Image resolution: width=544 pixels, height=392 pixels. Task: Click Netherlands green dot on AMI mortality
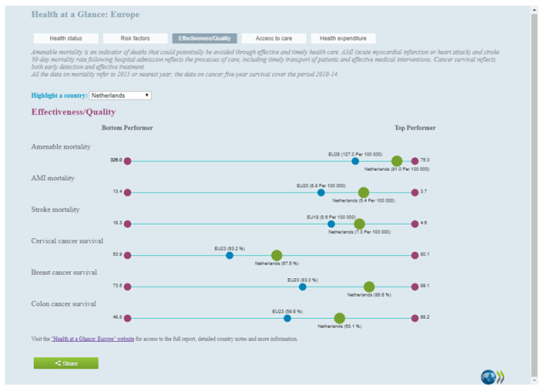click(x=364, y=192)
